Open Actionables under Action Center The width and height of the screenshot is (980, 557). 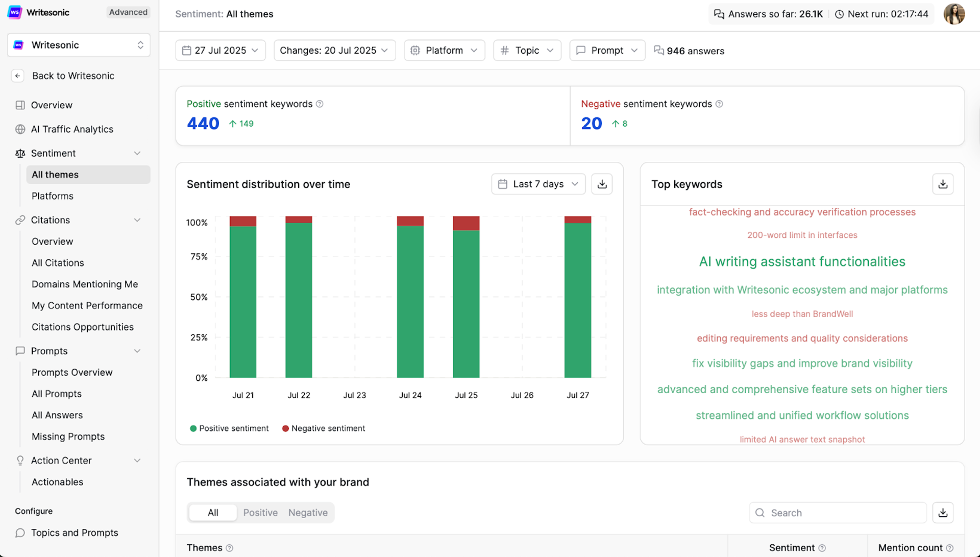click(x=57, y=482)
